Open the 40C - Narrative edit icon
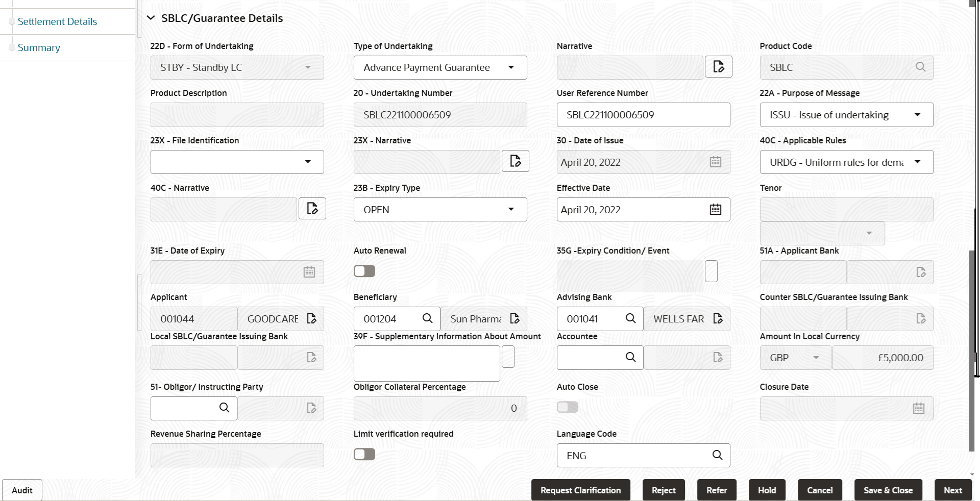 point(312,208)
